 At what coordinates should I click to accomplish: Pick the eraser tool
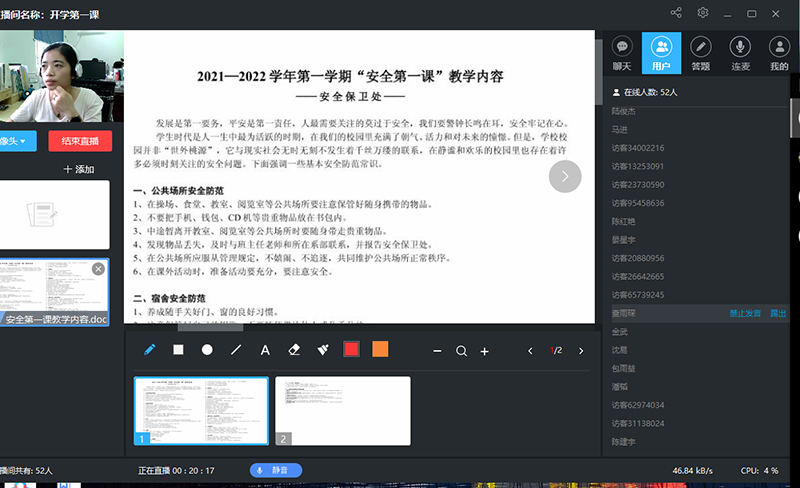[294, 350]
